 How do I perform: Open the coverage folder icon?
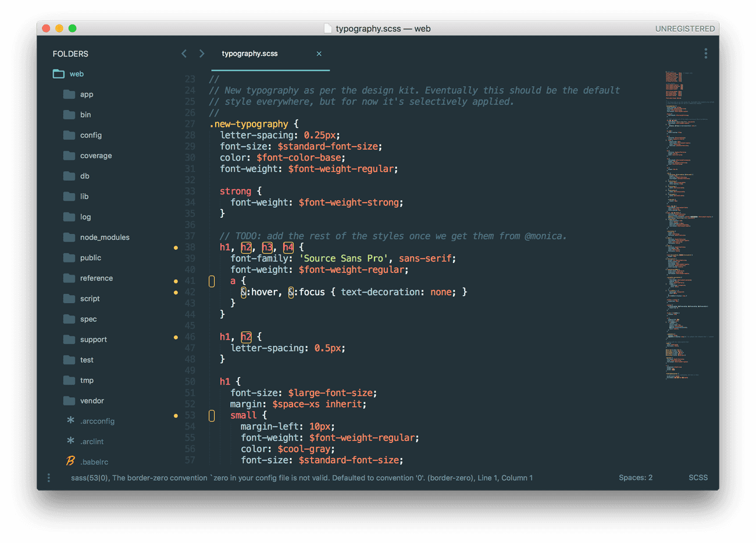coord(70,155)
